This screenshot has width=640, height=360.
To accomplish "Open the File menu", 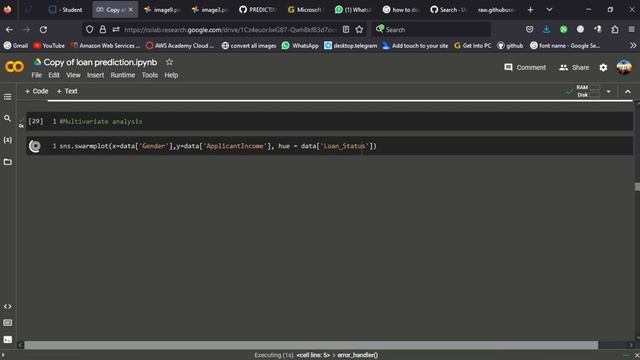I will 37,75.
